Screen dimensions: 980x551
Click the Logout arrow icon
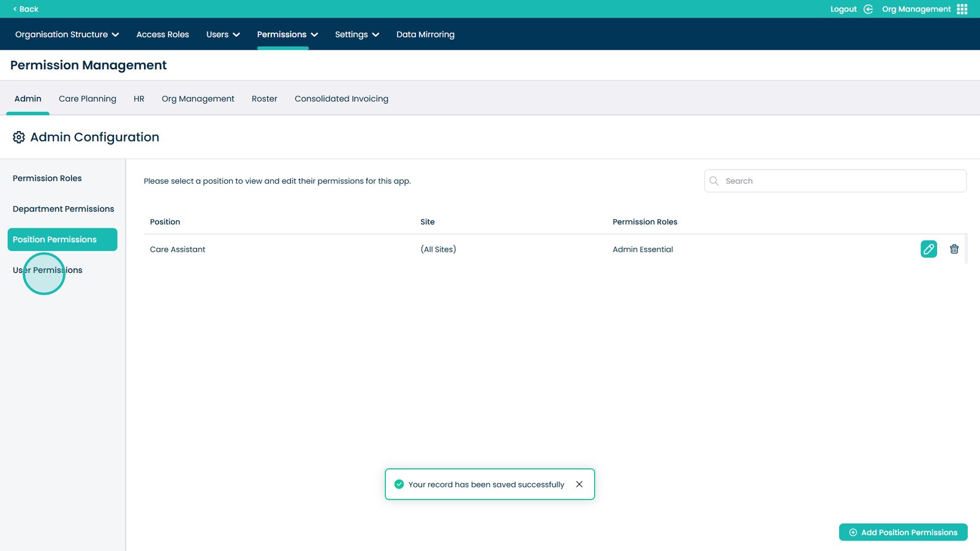pyautogui.click(x=868, y=9)
